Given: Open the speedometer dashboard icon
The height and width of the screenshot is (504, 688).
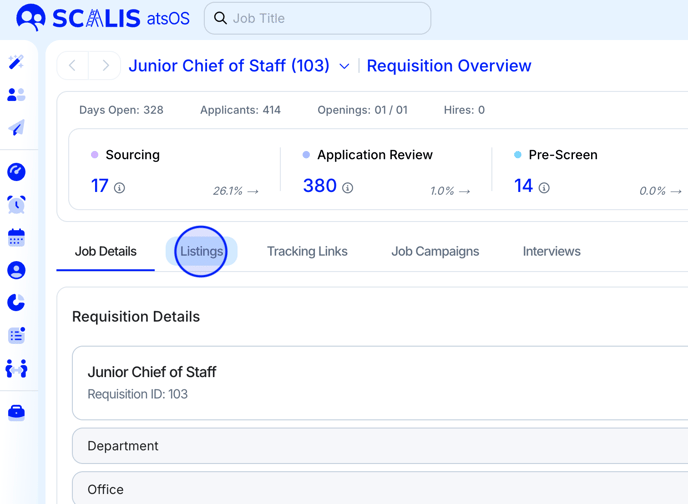Looking at the screenshot, I should [x=16, y=172].
